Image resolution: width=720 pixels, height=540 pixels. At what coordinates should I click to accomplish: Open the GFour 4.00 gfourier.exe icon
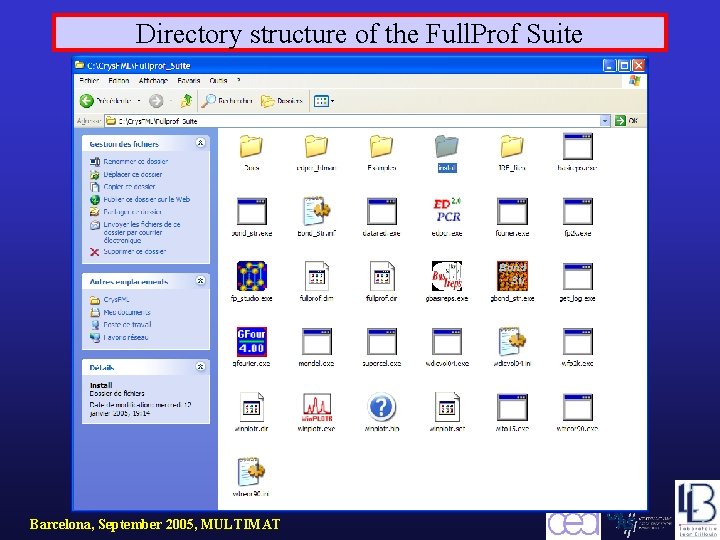(x=252, y=342)
